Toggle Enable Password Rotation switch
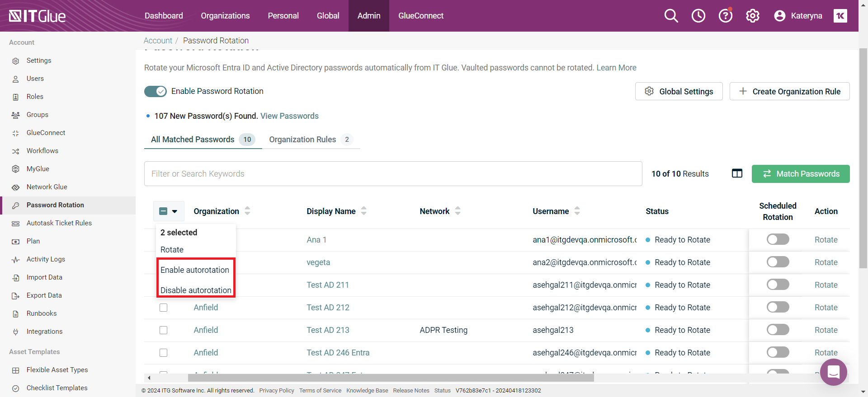The image size is (868, 397). pyautogui.click(x=156, y=91)
